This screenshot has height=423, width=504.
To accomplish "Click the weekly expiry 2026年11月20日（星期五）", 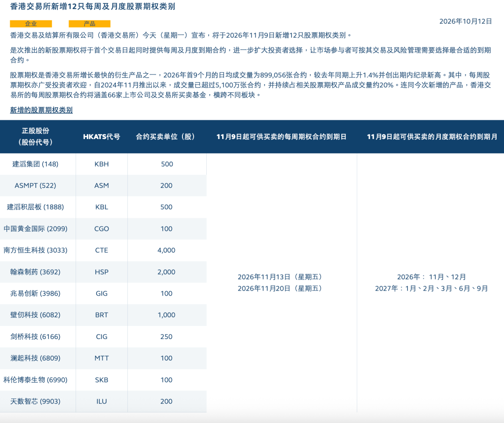I will click(280, 288).
